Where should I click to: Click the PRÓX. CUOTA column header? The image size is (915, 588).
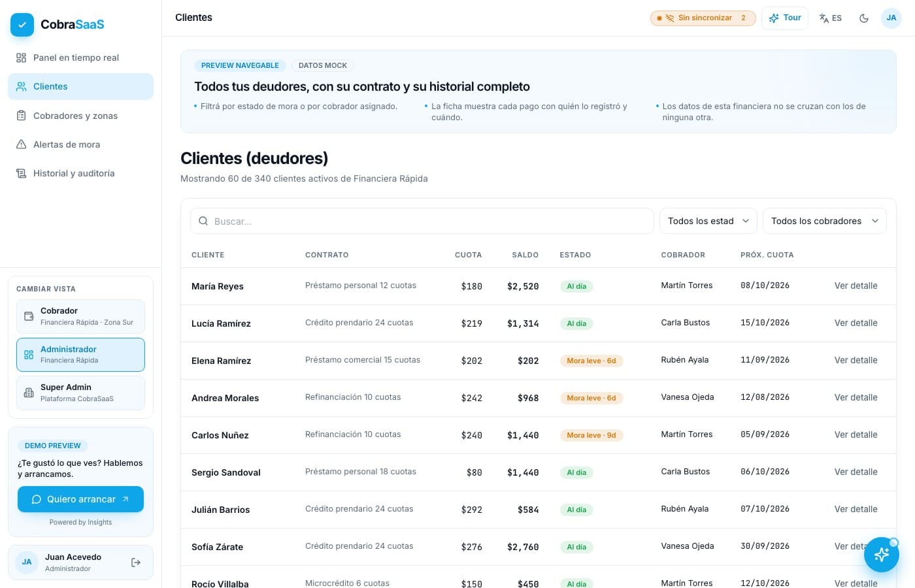(x=767, y=255)
